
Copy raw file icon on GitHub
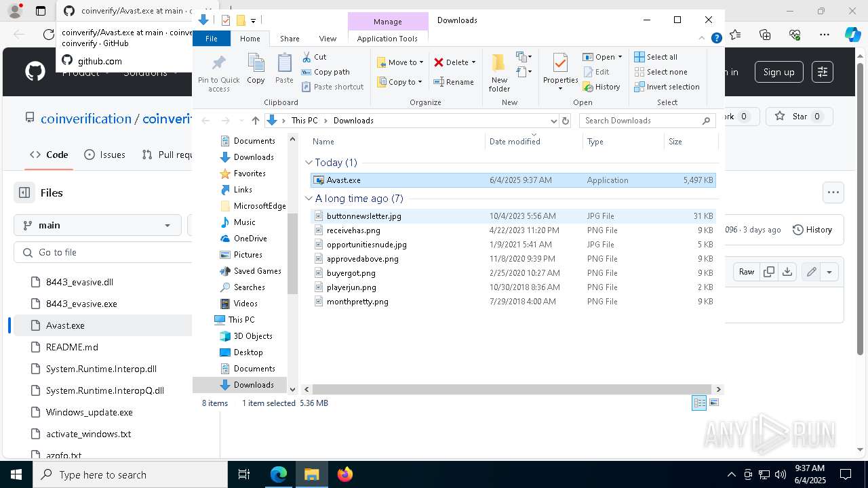(x=769, y=272)
